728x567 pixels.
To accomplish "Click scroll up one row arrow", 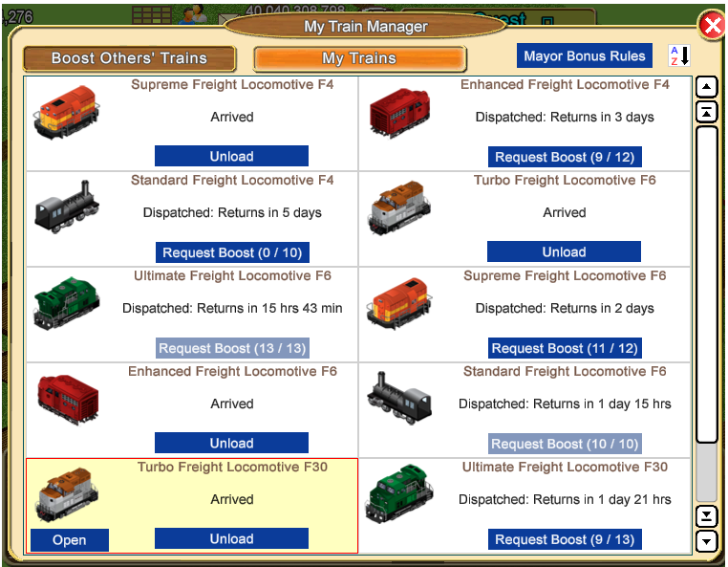I will point(707,87).
